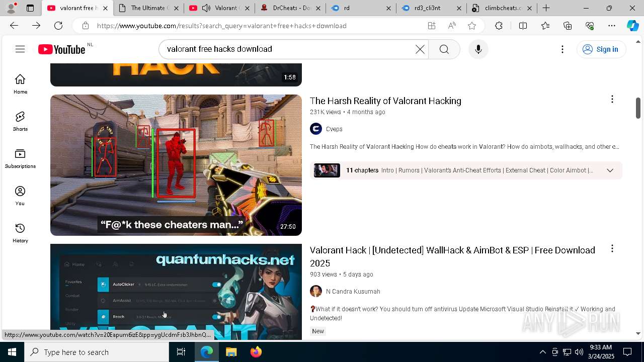Open Task View on the taskbar
The width and height of the screenshot is (644, 362).
pos(181,352)
